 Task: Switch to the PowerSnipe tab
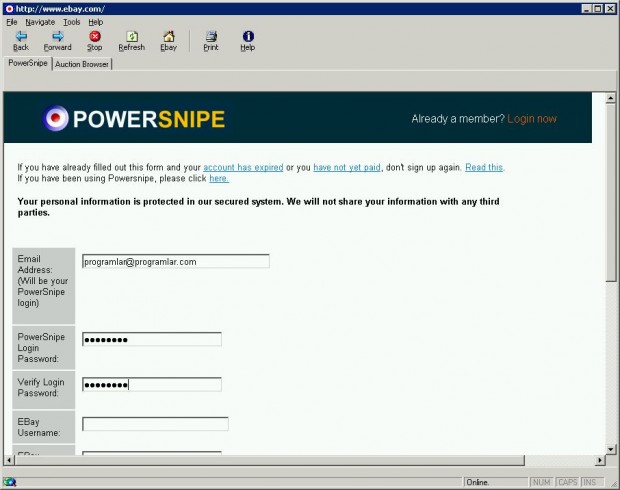coord(28,63)
